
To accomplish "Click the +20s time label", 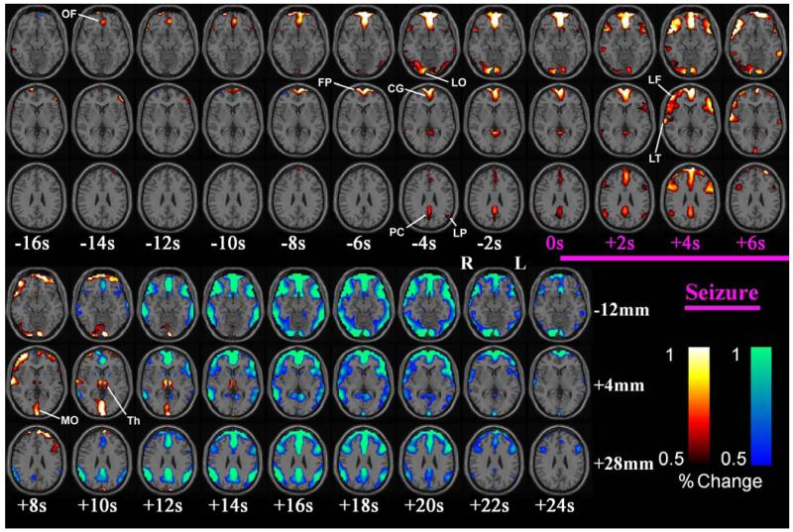I will pyautogui.click(x=424, y=505).
